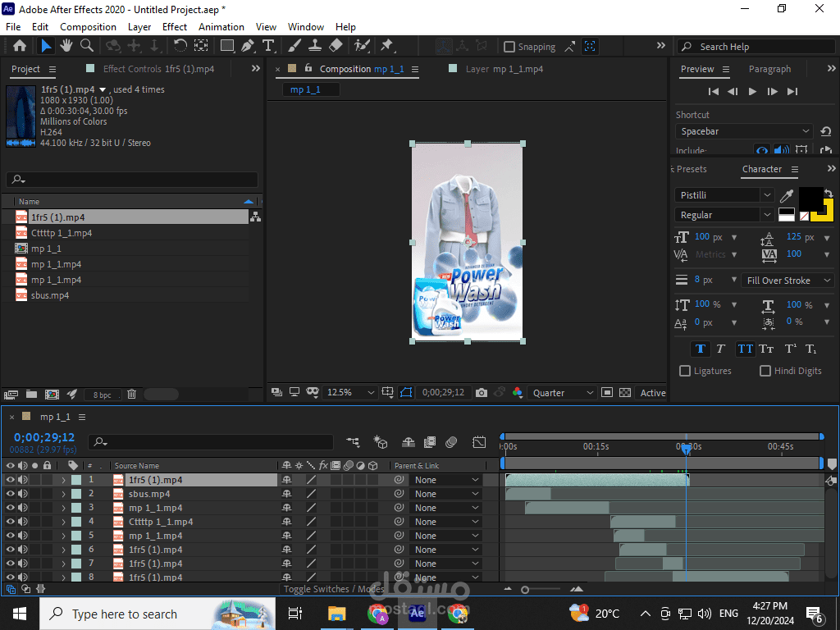
Task: Toggle frame blending timeline switch
Action: [x=430, y=442]
